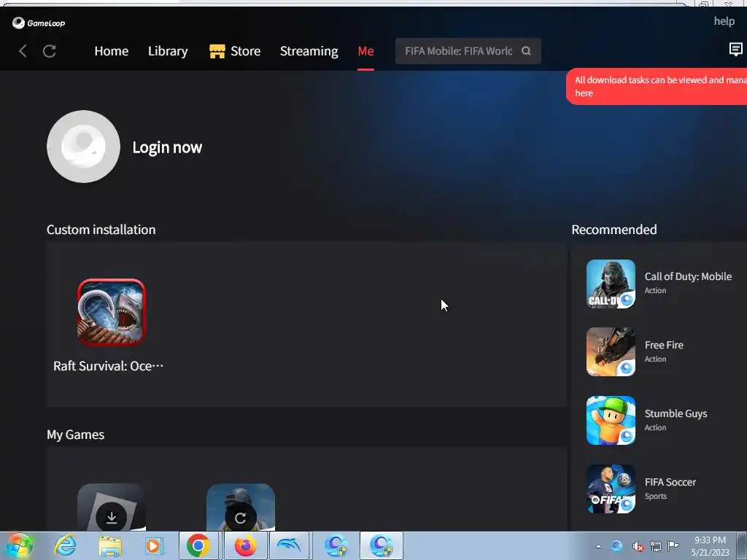Click the Sports label under FIFA Soccer

656,496
